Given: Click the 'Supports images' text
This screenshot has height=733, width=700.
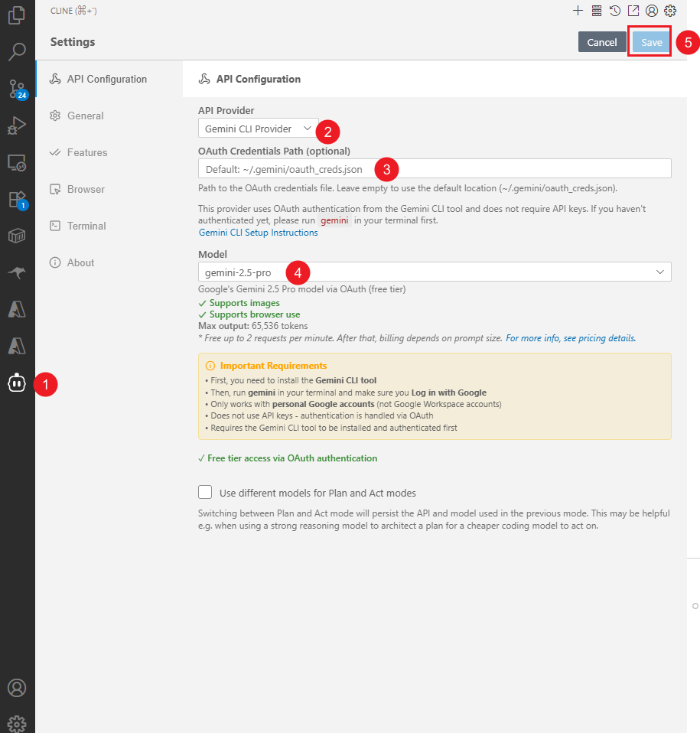Looking at the screenshot, I should (244, 303).
